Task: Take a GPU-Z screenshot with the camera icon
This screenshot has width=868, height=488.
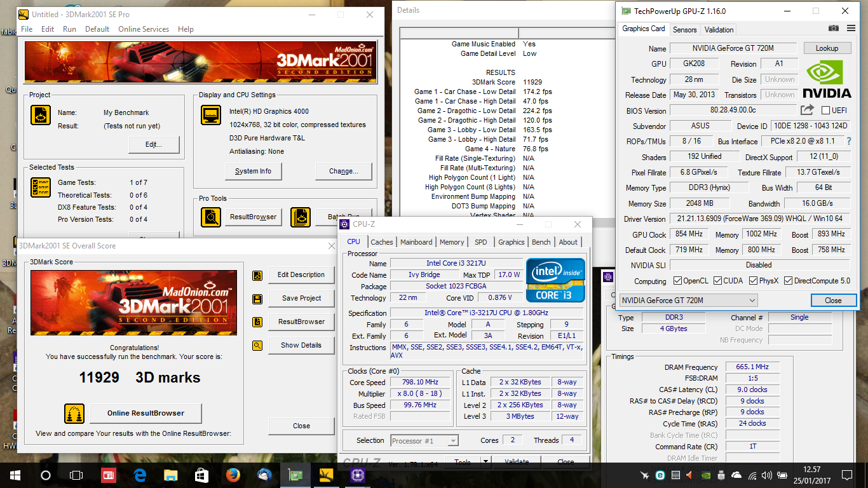Action: point(834,29)
